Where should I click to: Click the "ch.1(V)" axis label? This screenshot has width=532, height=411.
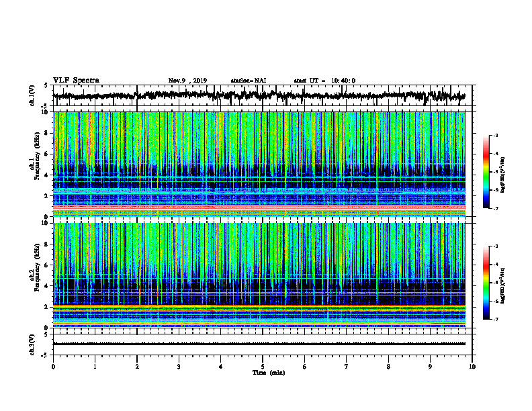[x=32, y=95]
